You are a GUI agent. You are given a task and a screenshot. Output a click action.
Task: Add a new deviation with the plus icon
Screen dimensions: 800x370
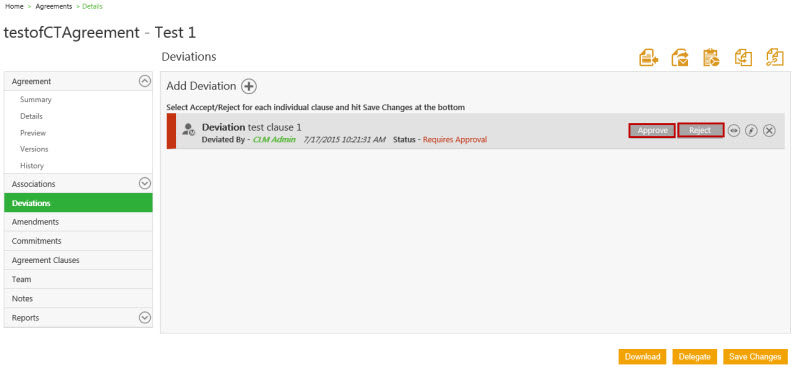[x=248, y=86]
